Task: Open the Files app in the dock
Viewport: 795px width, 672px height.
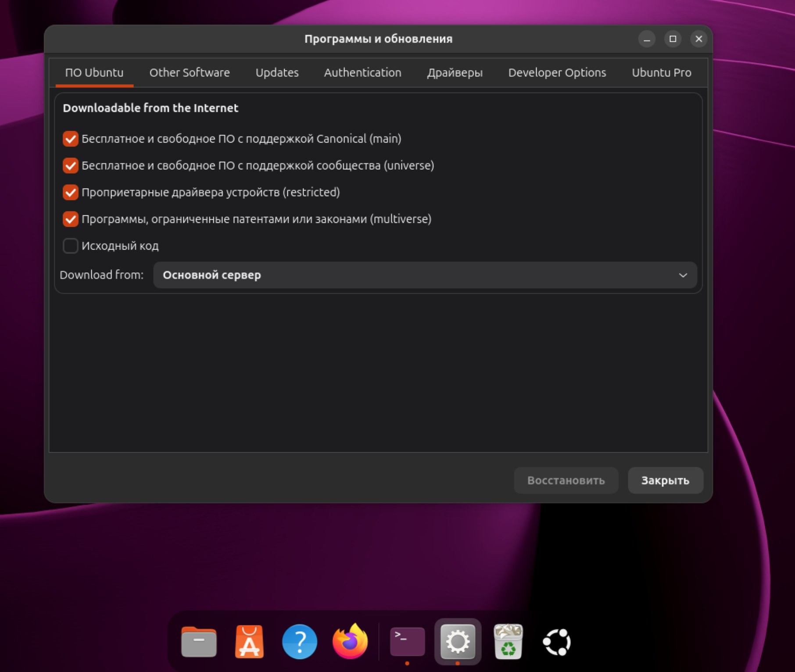Action: pos(199,642)
